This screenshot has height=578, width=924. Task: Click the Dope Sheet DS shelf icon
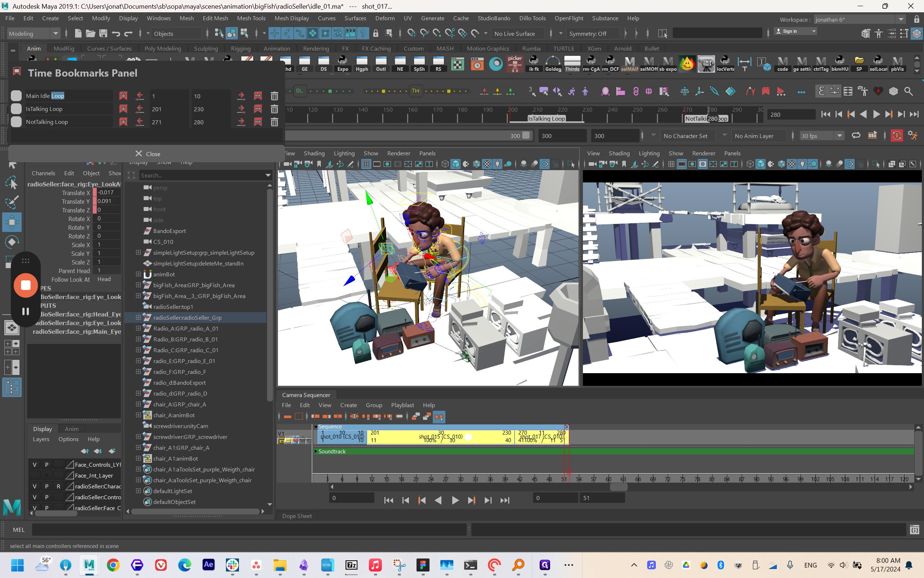323,64
